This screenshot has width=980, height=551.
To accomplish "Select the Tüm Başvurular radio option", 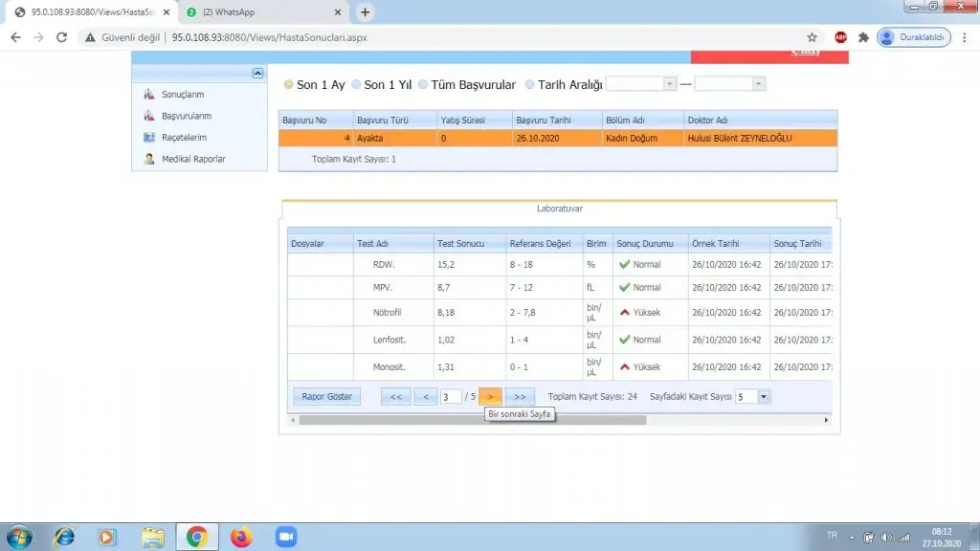I will point(423,84).
